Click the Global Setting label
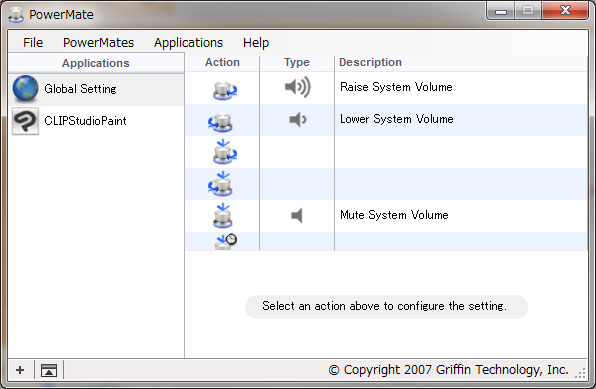The height and width of the screenshot is (389, 596). pos(80,89)
